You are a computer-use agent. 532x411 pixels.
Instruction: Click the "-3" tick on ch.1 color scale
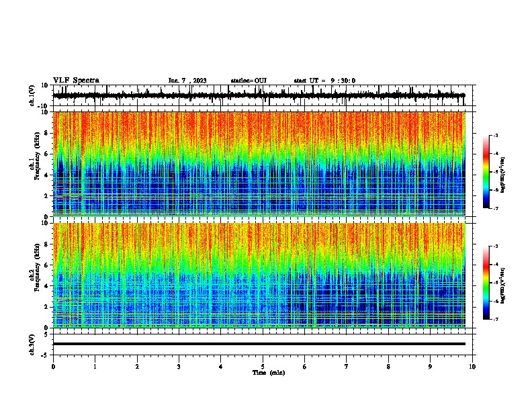pos(496,136)
